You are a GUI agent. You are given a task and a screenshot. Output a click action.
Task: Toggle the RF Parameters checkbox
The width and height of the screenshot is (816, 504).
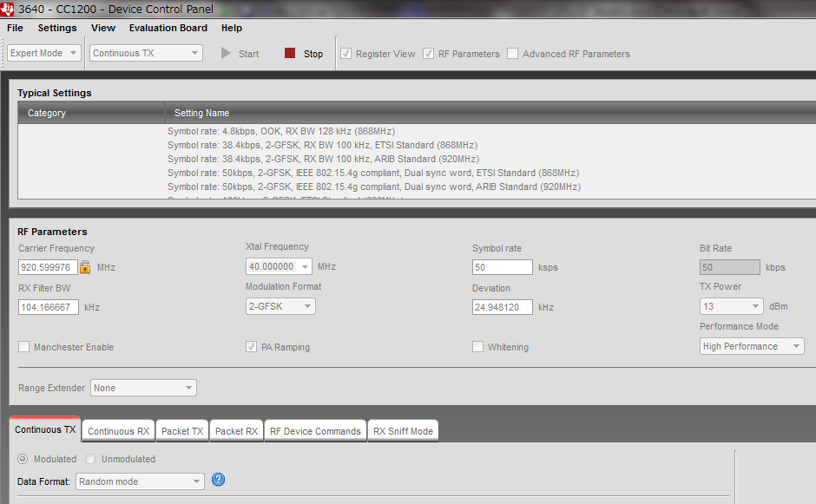[x=428, y=54]
